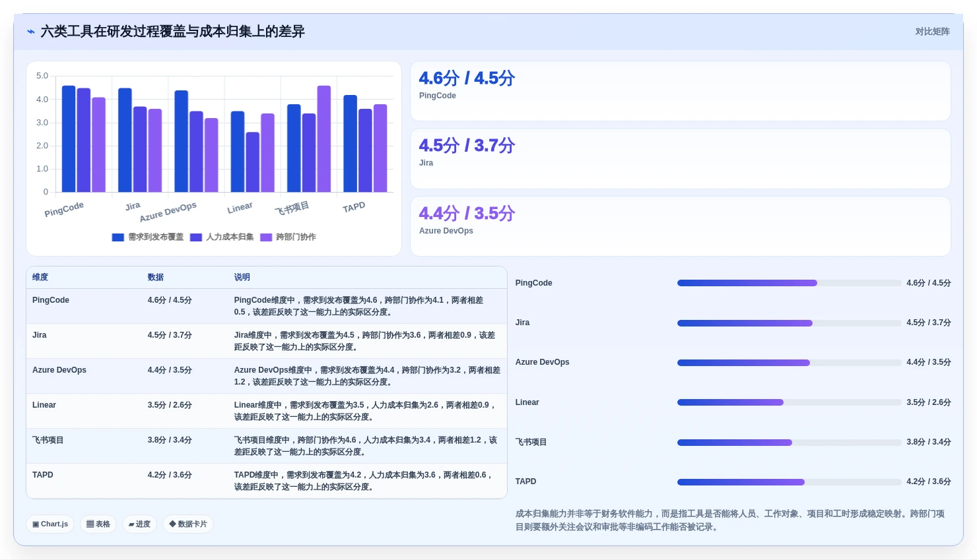Click the Azure DevOps axis label in chart
This screenshot has width=977, height=560.
tap(168, 212)
